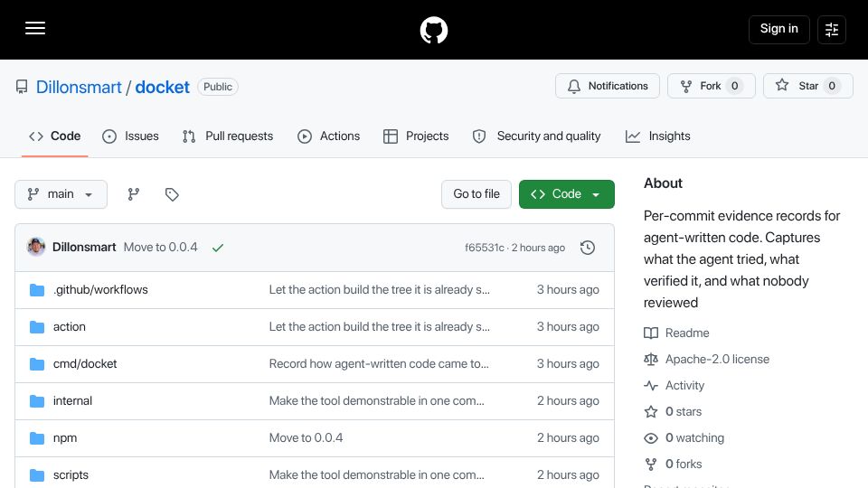Open the Pull requests tab
The height and width of the screenshot is (488, 868).
(228, 136)
